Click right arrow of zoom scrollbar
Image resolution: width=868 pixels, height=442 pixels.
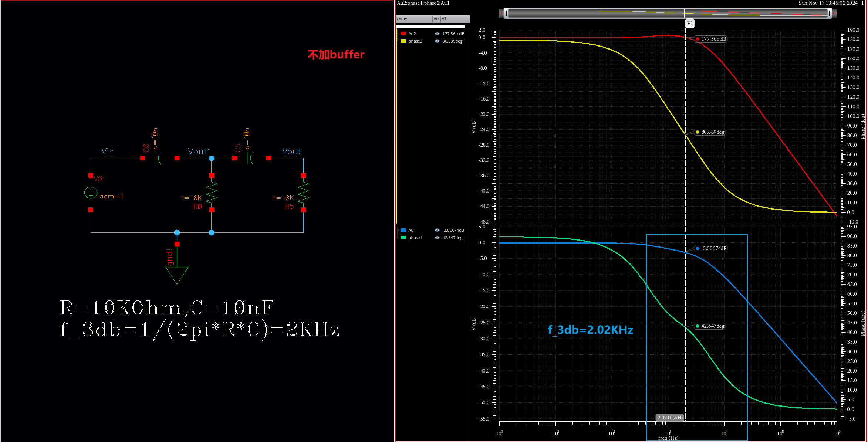pos(834,13)
